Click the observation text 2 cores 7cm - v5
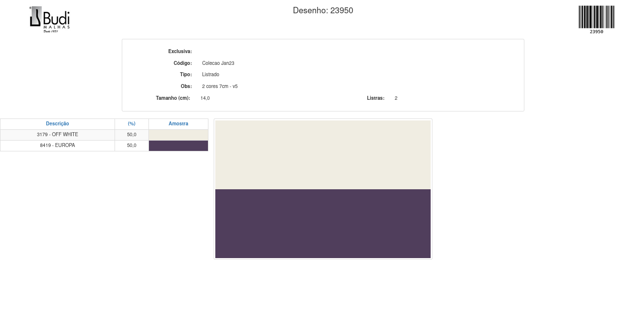Screen dimensions: 644x322 (x=220, y=87)
